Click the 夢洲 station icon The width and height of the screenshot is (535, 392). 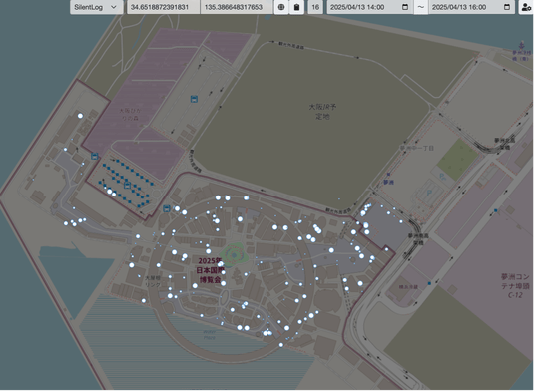point(388,175)
